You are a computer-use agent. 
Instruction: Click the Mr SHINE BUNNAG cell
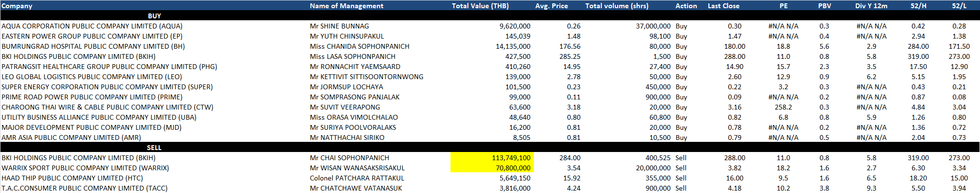pos(339,26)
